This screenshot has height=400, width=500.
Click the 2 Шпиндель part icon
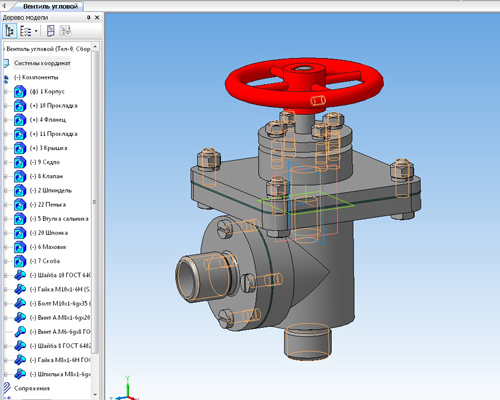[20, 191]
